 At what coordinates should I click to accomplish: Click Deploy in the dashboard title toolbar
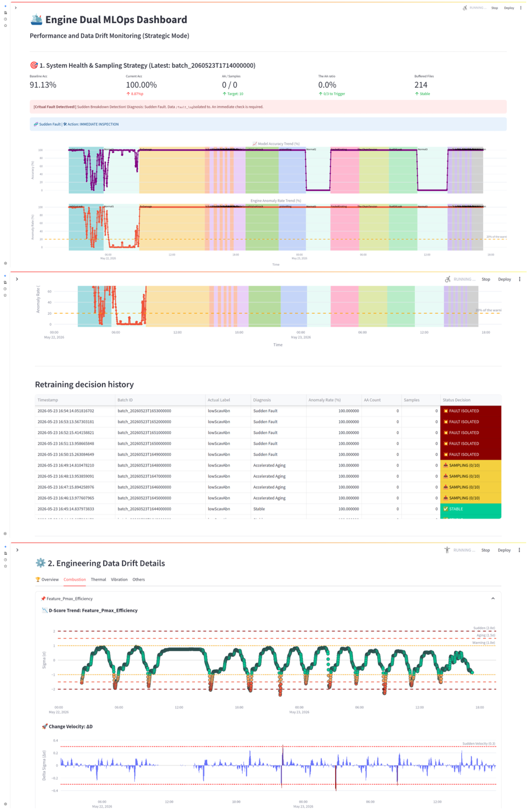click(x=509, y=8)
